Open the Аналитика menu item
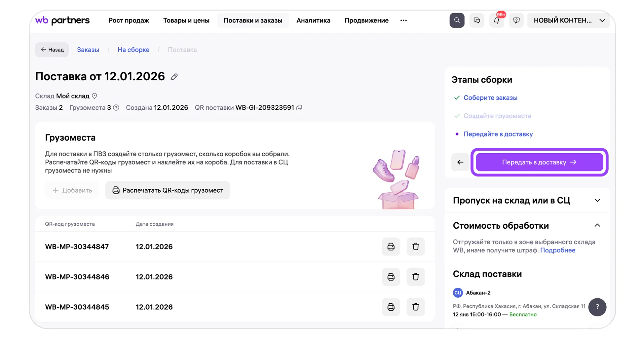Screen dimensions: 644x339 pos(313,20)
